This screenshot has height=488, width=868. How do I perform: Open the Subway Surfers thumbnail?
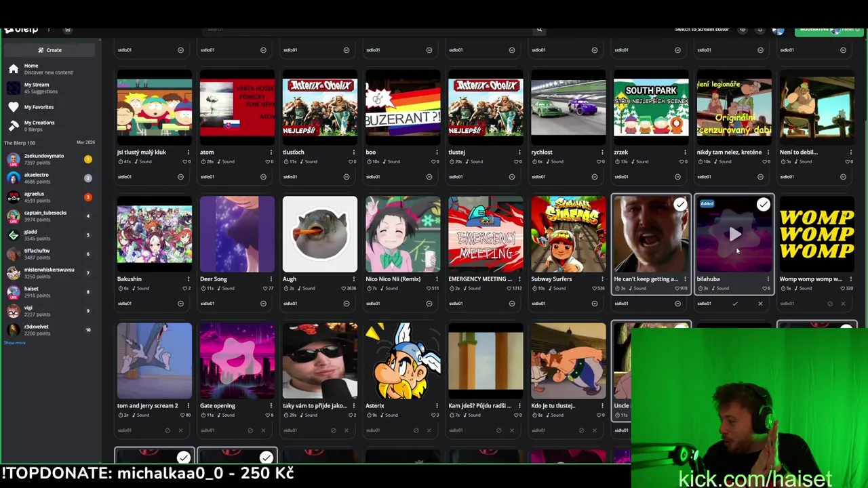[x=568, y=234]
